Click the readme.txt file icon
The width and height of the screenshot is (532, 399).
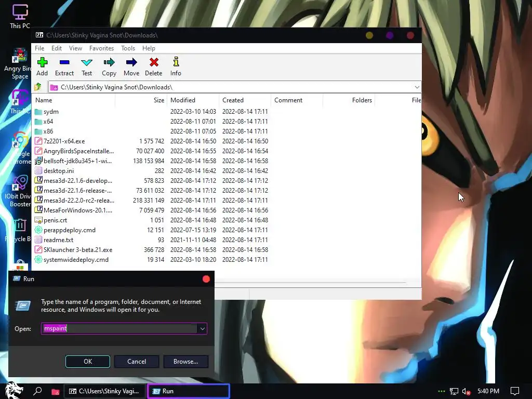click(38, 240)
